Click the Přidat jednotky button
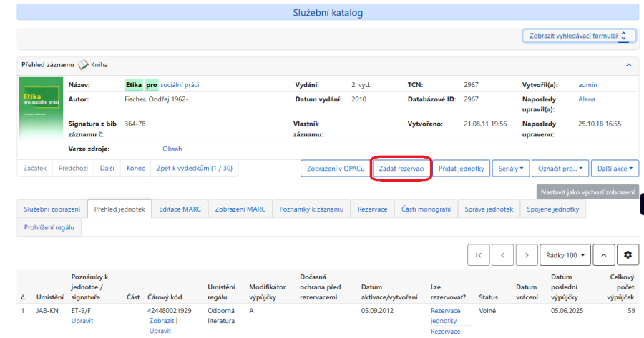 [462, 168]
